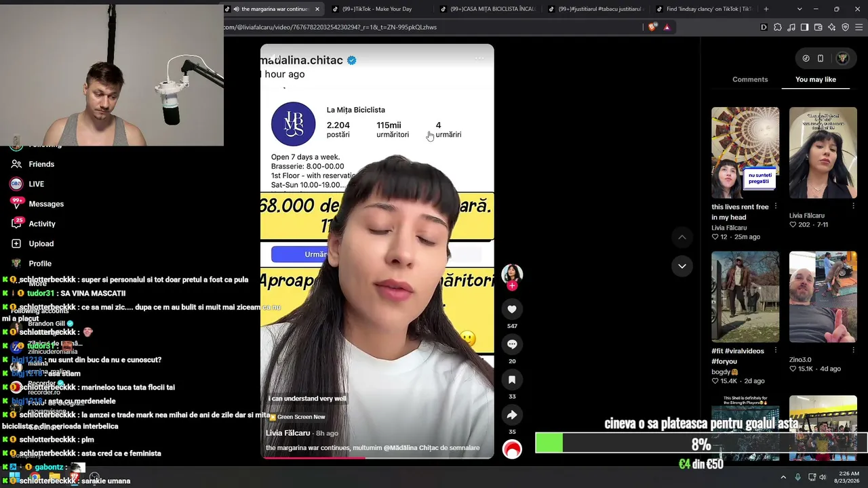Switch to the You may like tab
This screenshot has height=488, width=868.
pos(816,79)
